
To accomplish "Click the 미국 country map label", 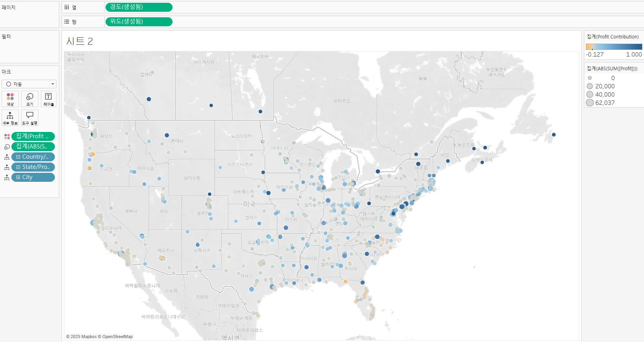I will [x=249, y=204].
